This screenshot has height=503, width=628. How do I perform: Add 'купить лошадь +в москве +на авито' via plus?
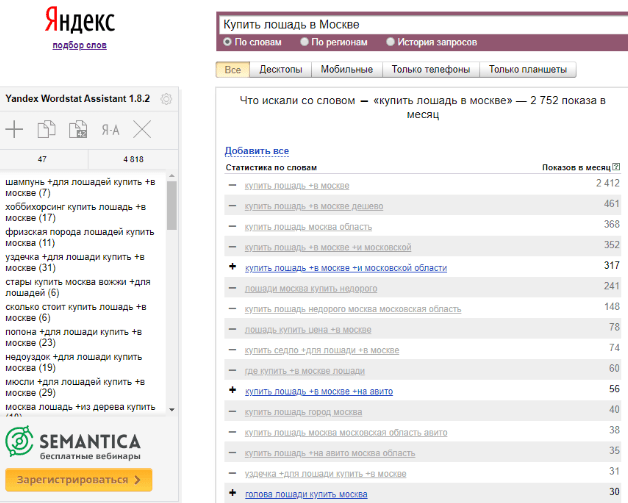point(232,390)
